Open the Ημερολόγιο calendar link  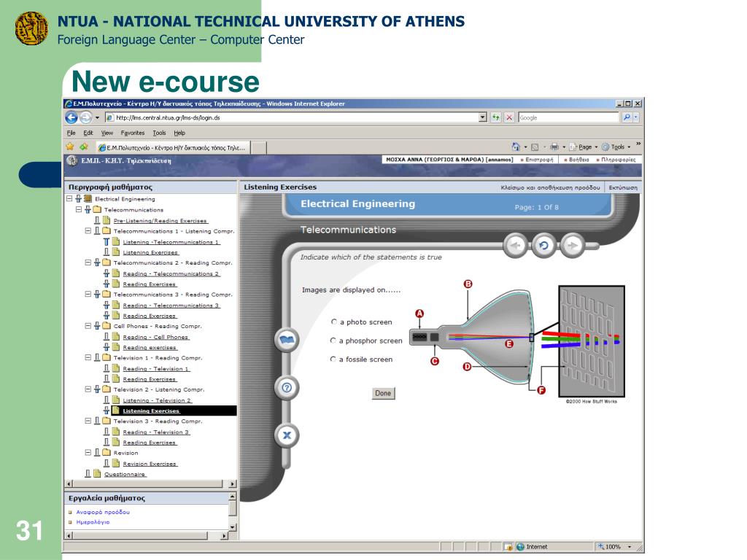click(93, 522)
